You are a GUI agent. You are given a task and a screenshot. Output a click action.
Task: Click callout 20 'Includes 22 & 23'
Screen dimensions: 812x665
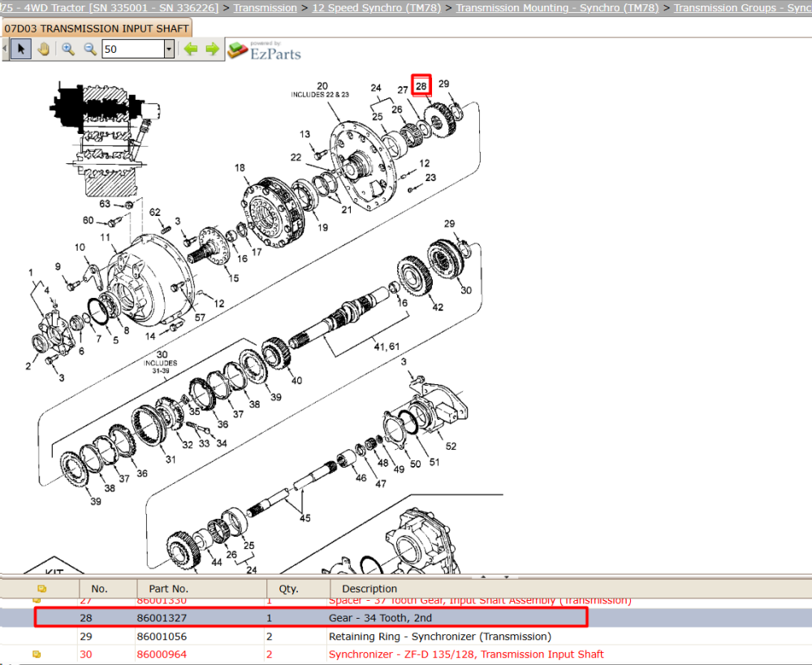point(321,89)
